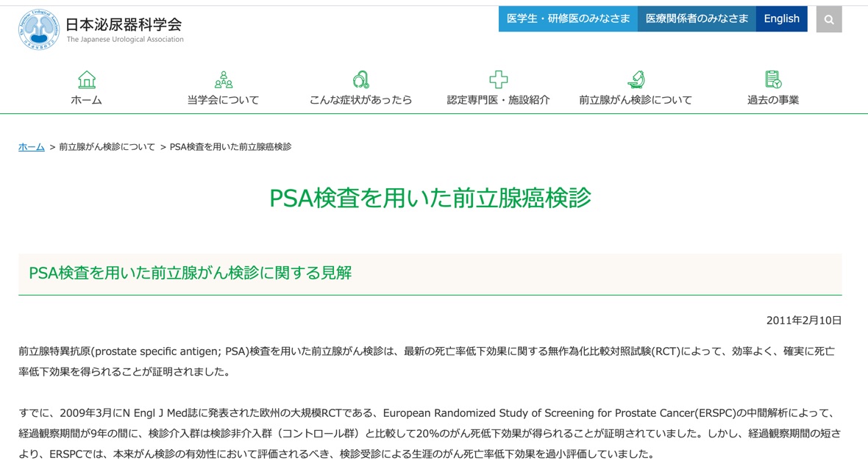
Task: Click the page title PSA検査を用いた前立腺癌検診
Action: pyautogui.click(x=434, y=197)
